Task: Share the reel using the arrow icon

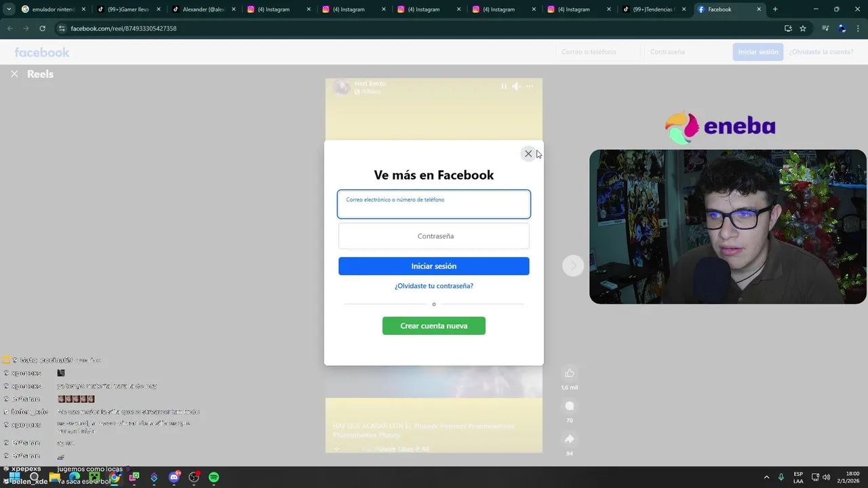Action: pos(570,439)
